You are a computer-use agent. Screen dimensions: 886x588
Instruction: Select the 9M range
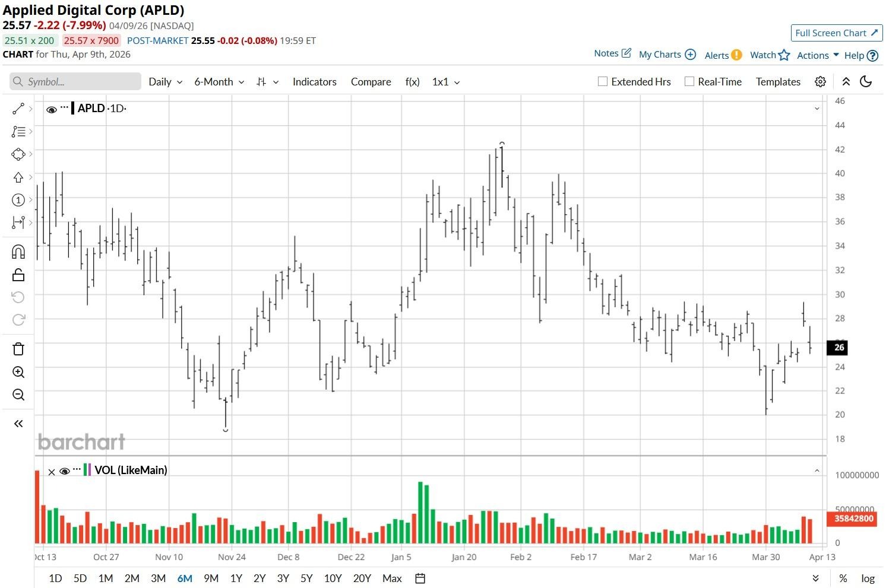(x=211, y=579)
